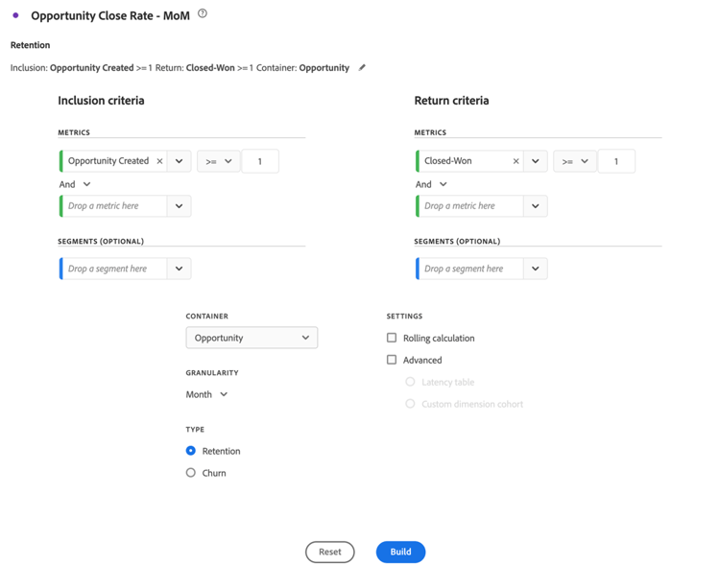
Task: Expand the return criteria operator dropdown
Action: [575, 161]
